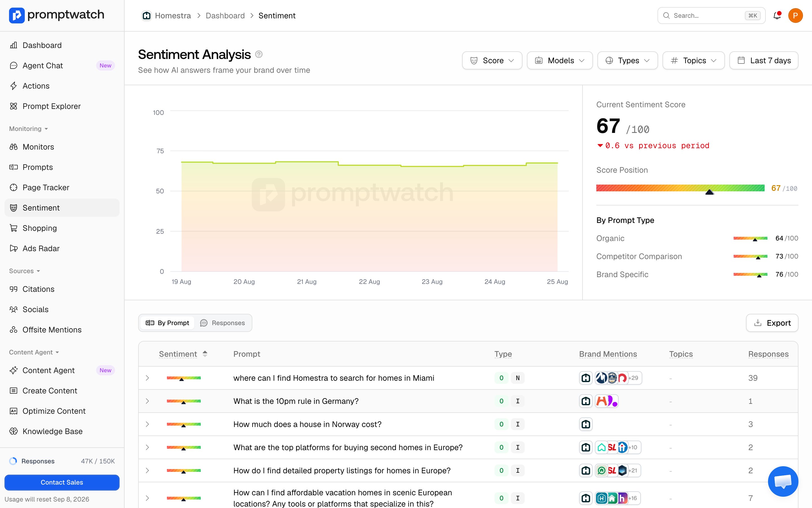Click the Contact Sales button

point(62,482)
